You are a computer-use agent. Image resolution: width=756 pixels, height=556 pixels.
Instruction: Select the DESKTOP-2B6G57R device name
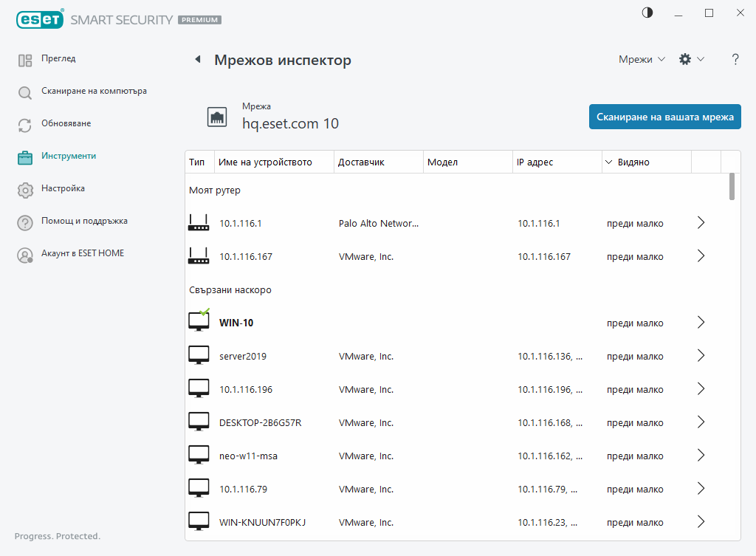pos(261,423)
